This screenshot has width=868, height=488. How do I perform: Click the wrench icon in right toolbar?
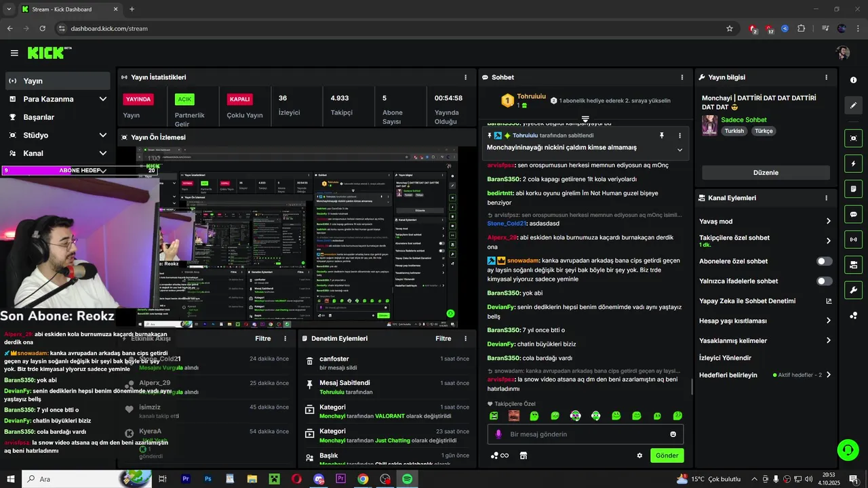[853, 290]
